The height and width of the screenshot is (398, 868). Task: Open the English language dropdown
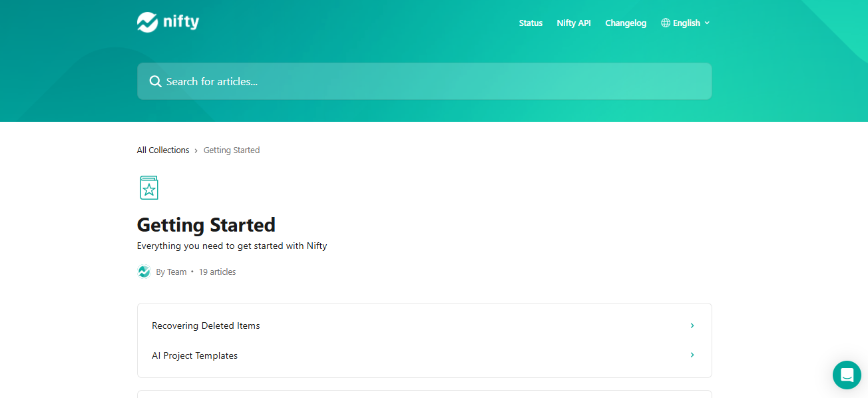tap(686, 23)
